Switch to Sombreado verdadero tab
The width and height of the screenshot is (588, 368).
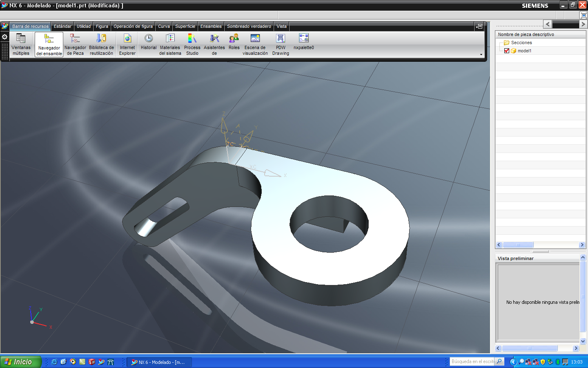249,26
